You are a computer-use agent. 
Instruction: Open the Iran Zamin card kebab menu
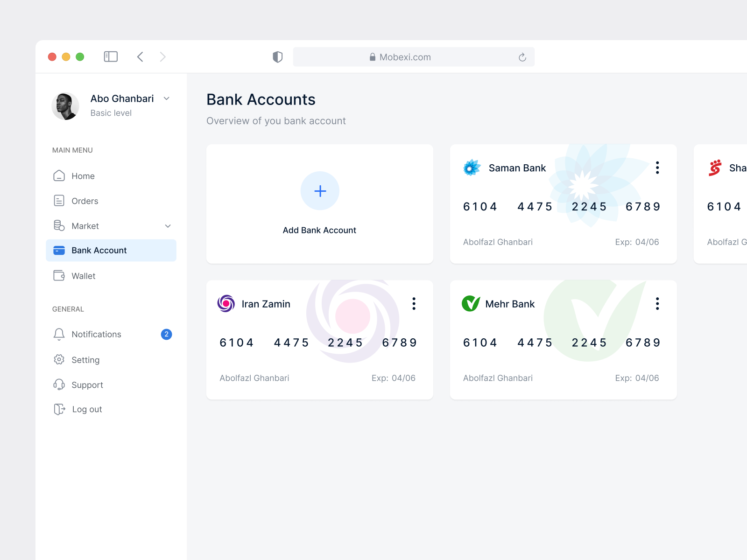coord(414,303)
